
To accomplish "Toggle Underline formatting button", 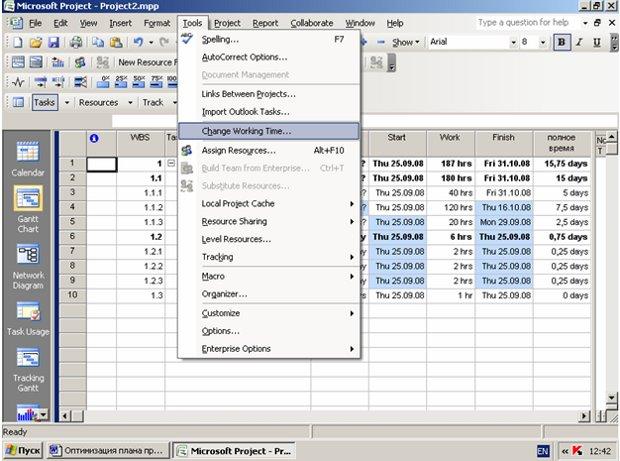I will [x=597, y=42].
